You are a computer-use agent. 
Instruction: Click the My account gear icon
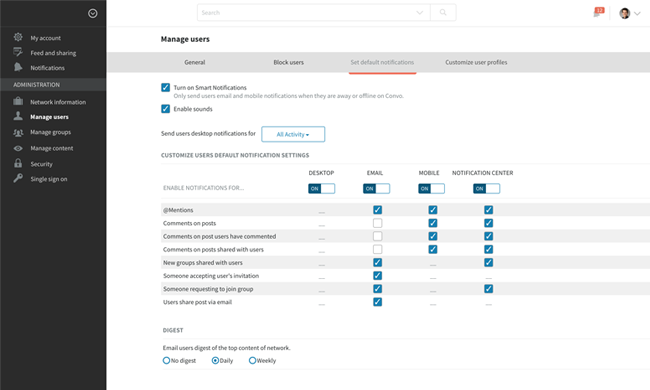click(x=18, y=37)
